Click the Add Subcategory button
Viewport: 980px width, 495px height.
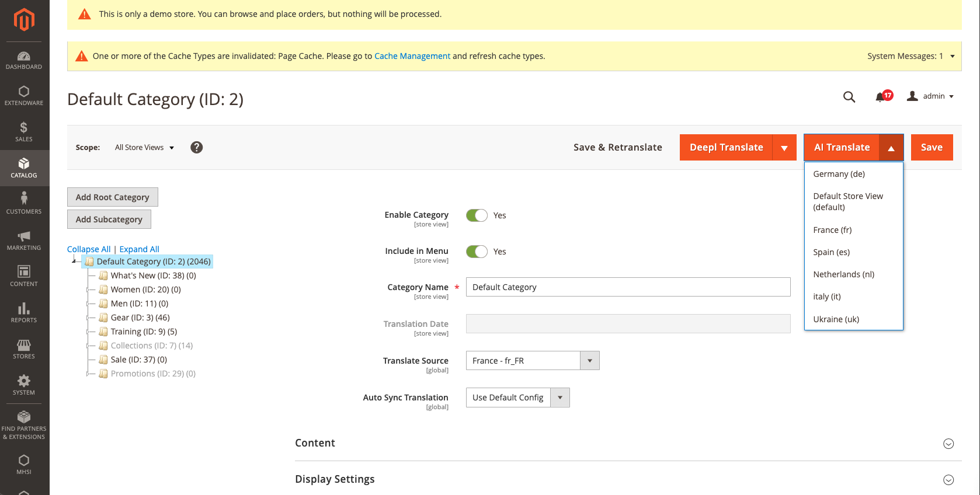(109, 219)
